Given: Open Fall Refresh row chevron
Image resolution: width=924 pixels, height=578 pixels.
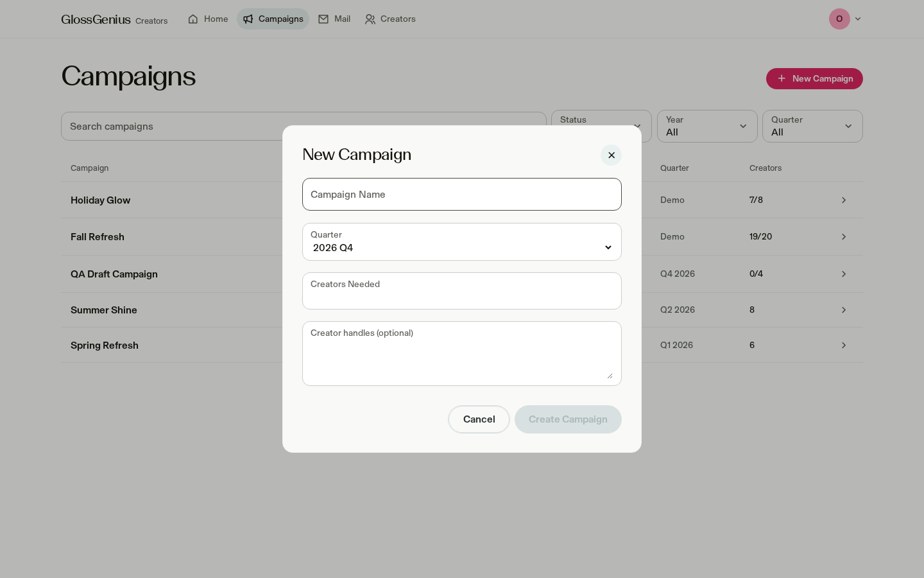Looking at the screenshot, I should [844, 237].
